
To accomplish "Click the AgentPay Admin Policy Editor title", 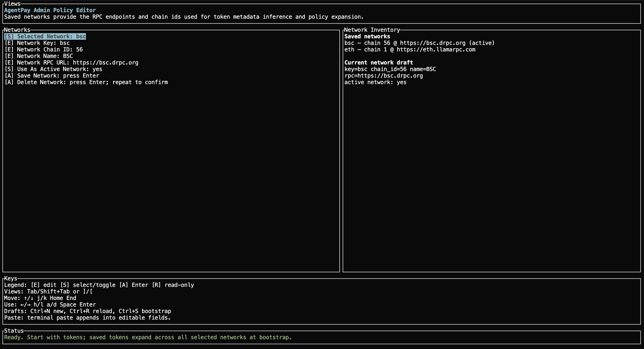I will 50,10.
